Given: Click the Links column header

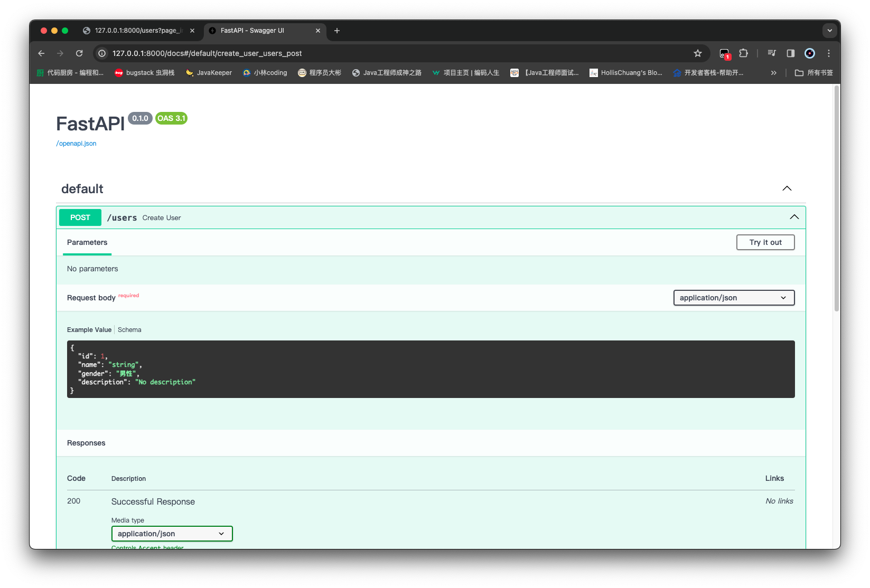Looking at the screenshot, I should tap(775, 478).
